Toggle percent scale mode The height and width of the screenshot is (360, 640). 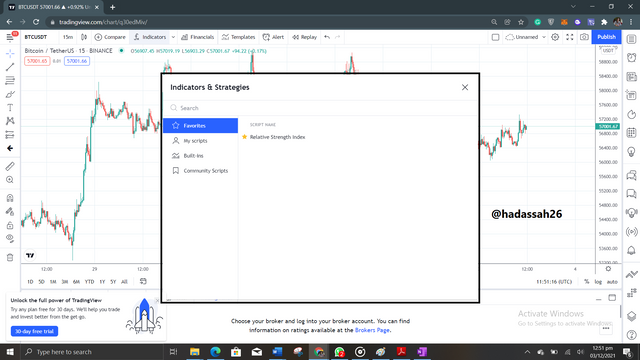[587, 282]
